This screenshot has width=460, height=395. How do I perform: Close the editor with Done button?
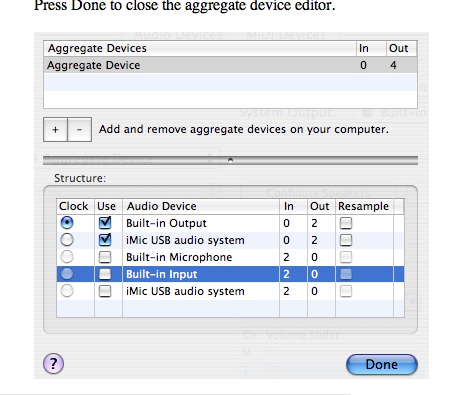point(382,364)
